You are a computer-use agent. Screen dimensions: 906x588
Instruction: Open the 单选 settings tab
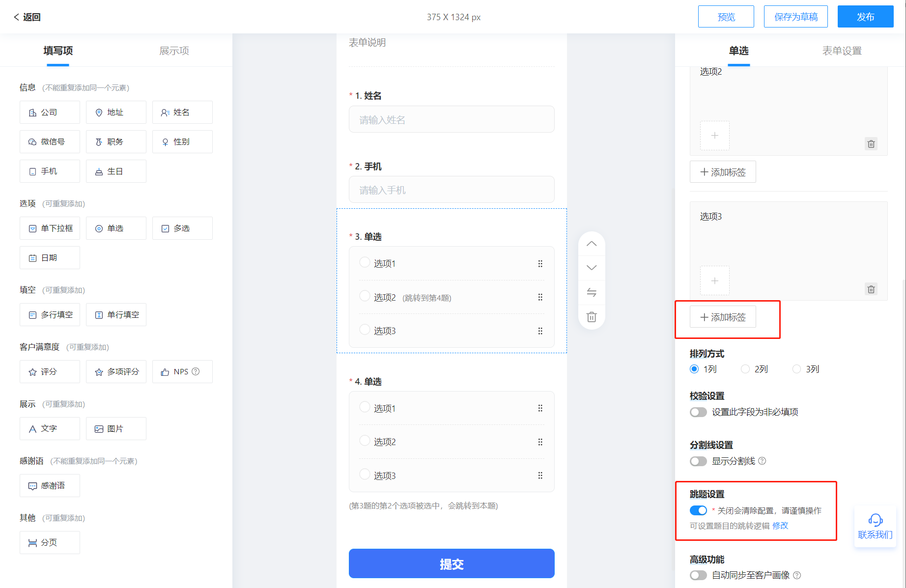click(x=738, y=51)
